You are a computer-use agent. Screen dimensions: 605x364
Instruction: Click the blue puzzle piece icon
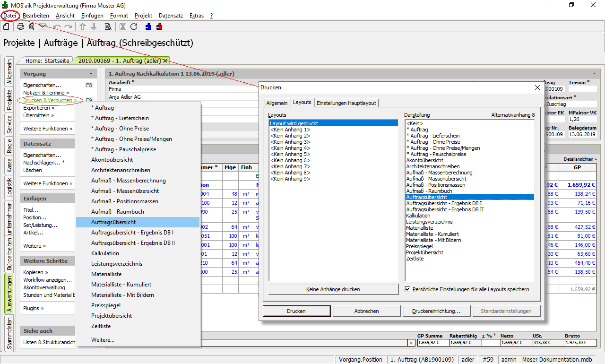pyautogui.click(x=148, y=26)
